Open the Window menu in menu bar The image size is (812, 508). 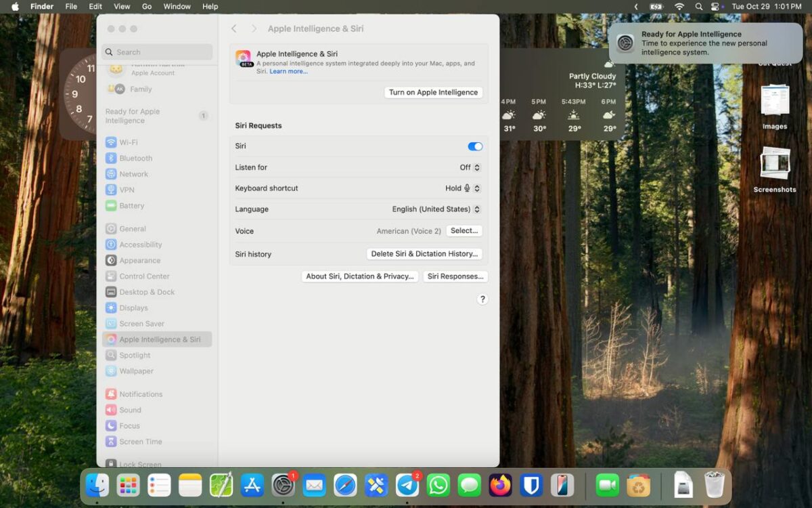177,6
